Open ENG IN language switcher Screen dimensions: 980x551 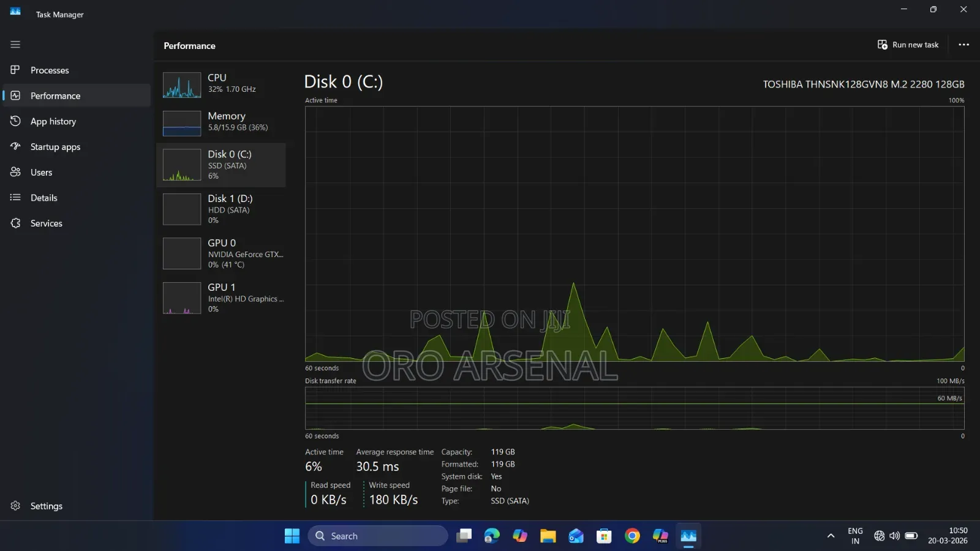855,536
